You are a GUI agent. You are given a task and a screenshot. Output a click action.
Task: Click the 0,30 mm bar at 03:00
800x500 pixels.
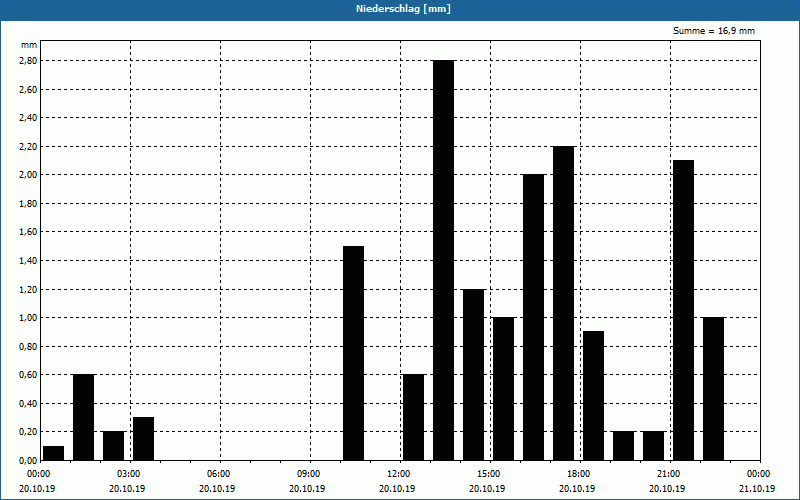[143, 439]
